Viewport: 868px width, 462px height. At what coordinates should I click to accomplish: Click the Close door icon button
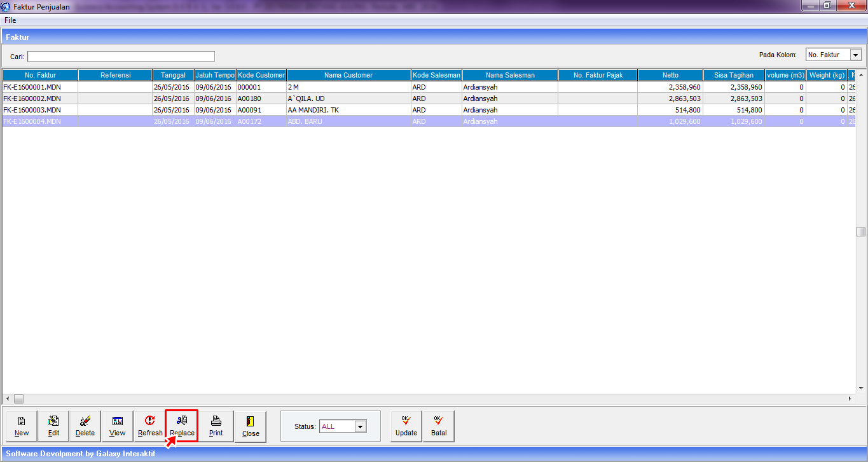click(x=251, y=426)
